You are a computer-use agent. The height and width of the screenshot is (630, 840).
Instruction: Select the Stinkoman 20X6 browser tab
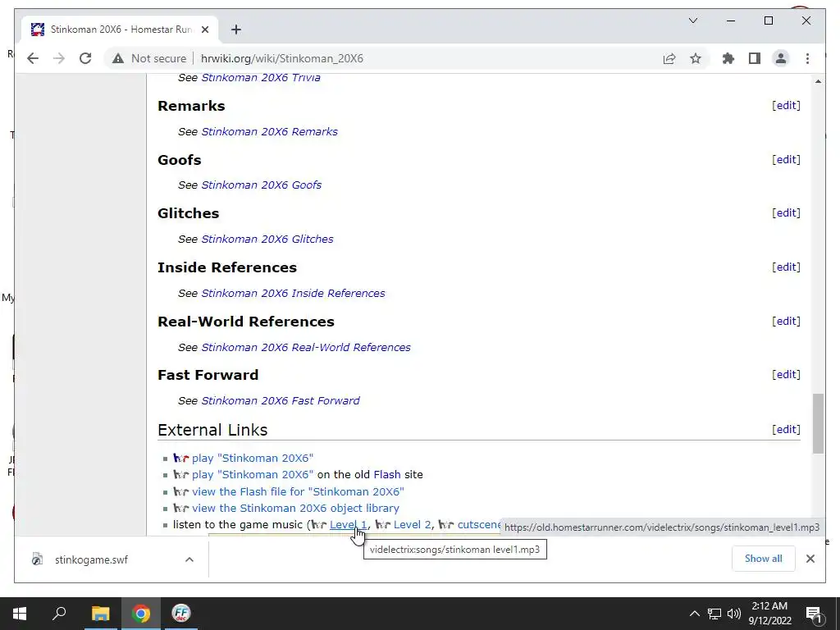point(120,30)
